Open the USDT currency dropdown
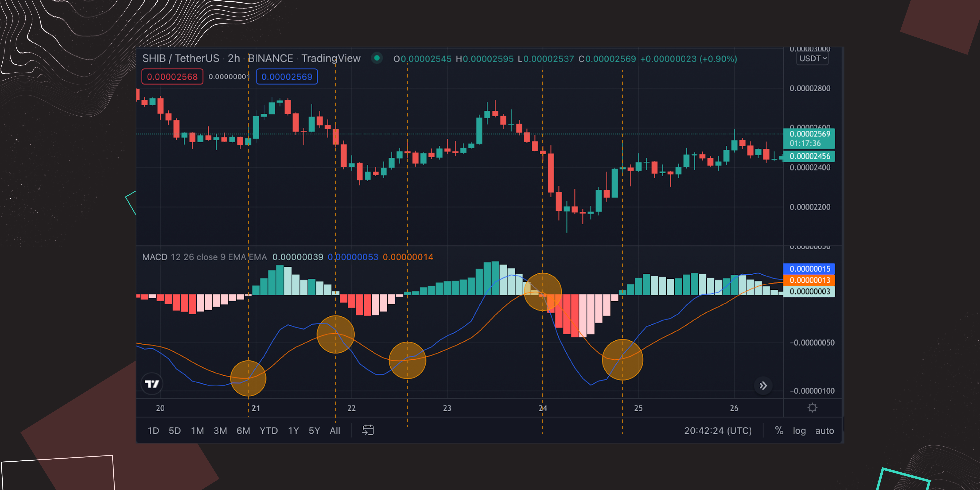This screenshot has width=980, height=490. coord(812,59)
